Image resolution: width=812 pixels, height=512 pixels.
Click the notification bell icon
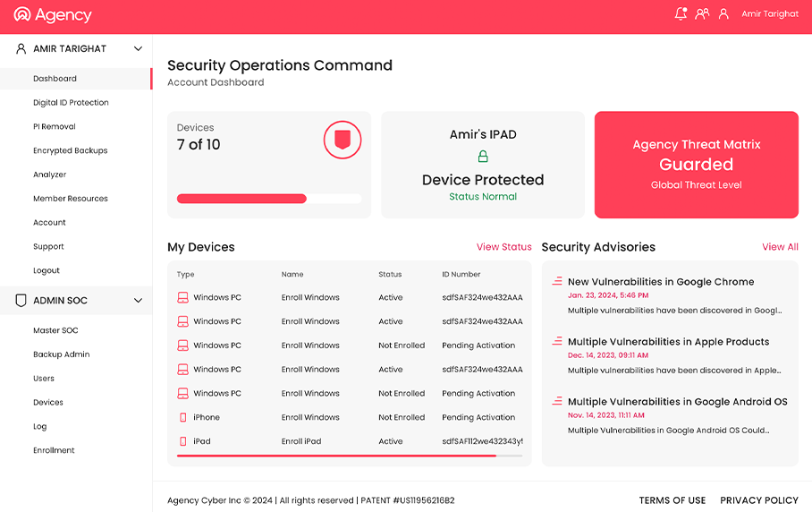(x=681, y=14)
